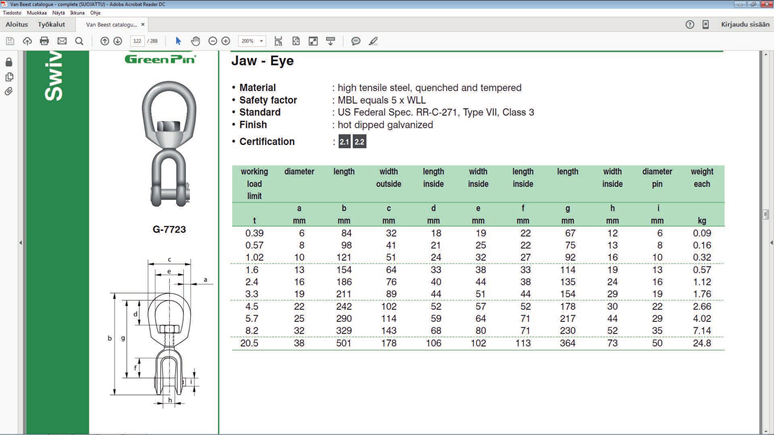Open the Muokkaa menu
Screen dimensions: 774x435
pos(37,13)
